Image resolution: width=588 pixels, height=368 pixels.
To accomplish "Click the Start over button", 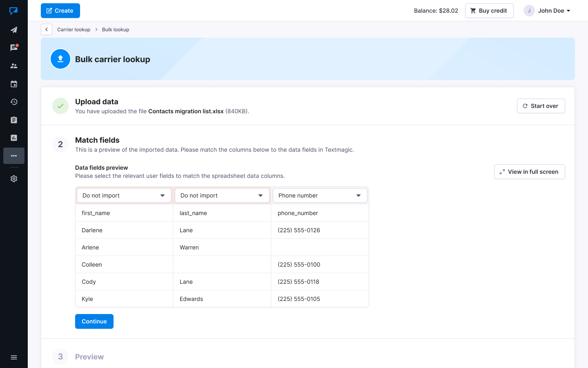I will [x=541, y=106].
